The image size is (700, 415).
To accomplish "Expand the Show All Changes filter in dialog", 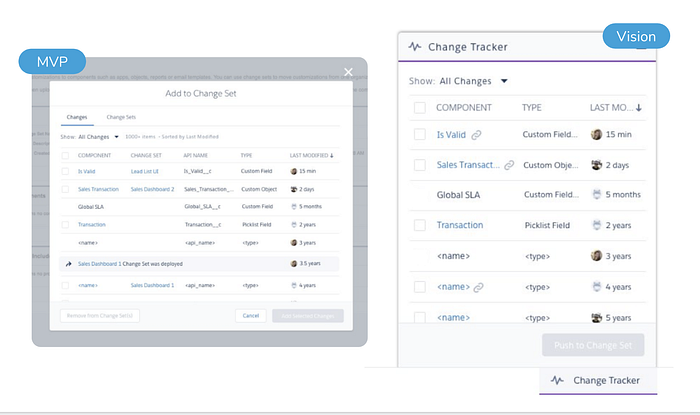I will coord(116,137).
